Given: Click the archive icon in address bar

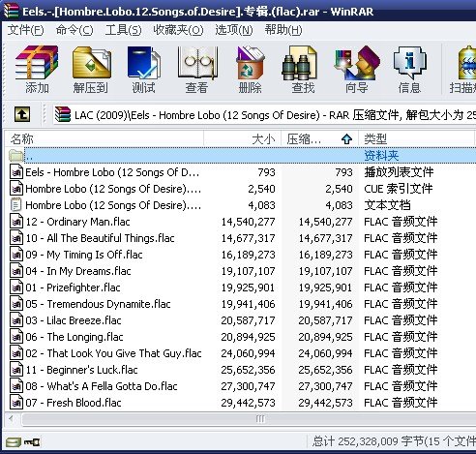Looking at the screenshot, I should coord(63,114).
